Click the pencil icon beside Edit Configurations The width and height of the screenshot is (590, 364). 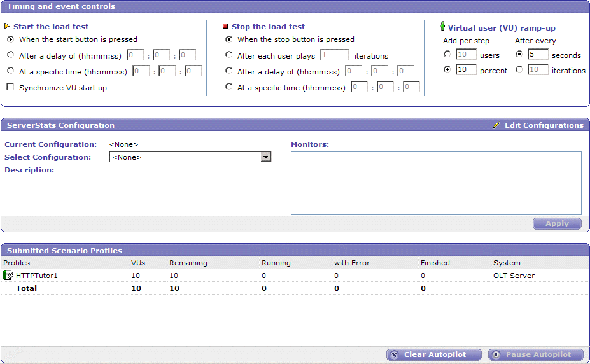tap(496, 125)
